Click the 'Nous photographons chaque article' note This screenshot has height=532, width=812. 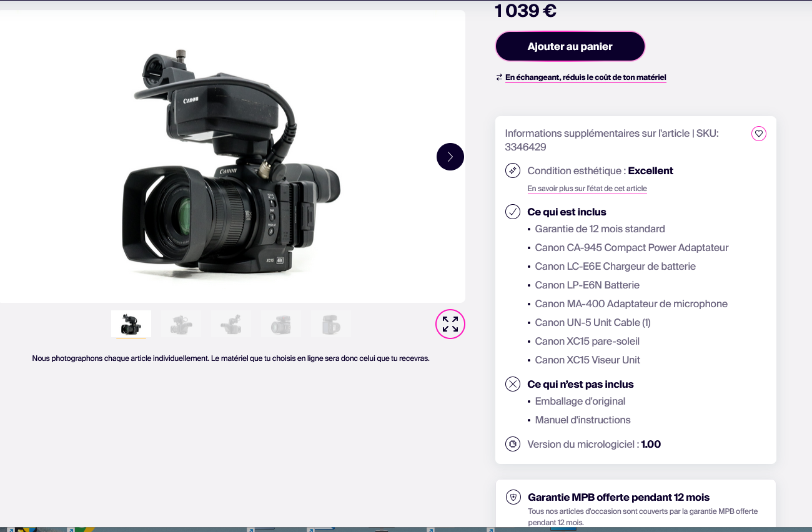pos(230,358)
